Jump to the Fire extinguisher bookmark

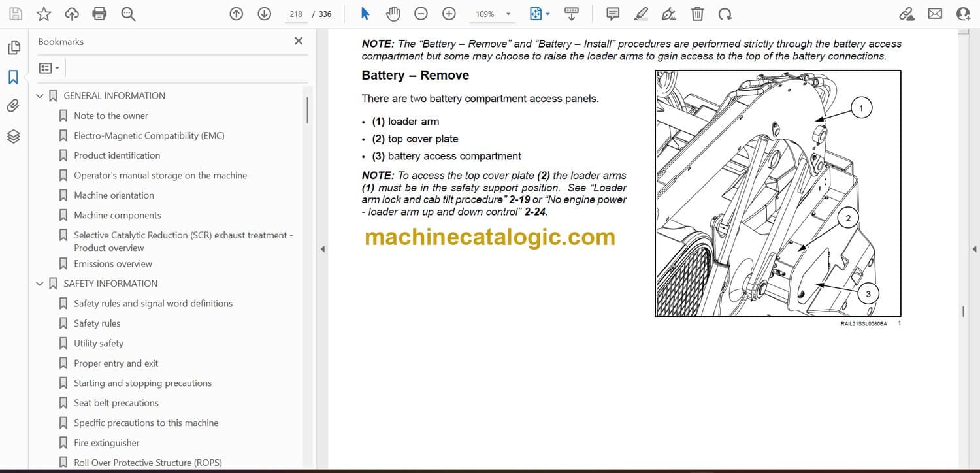(x=106, y=442)
